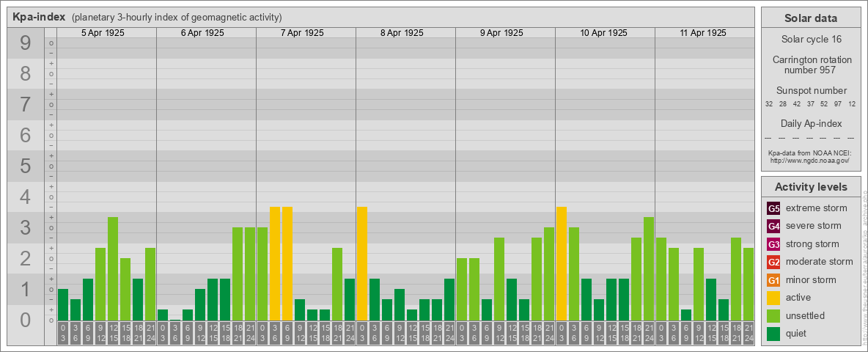Click the tall 5 Apr 12-15 green bar
868x352 pixels.
(x=113, y=268)
